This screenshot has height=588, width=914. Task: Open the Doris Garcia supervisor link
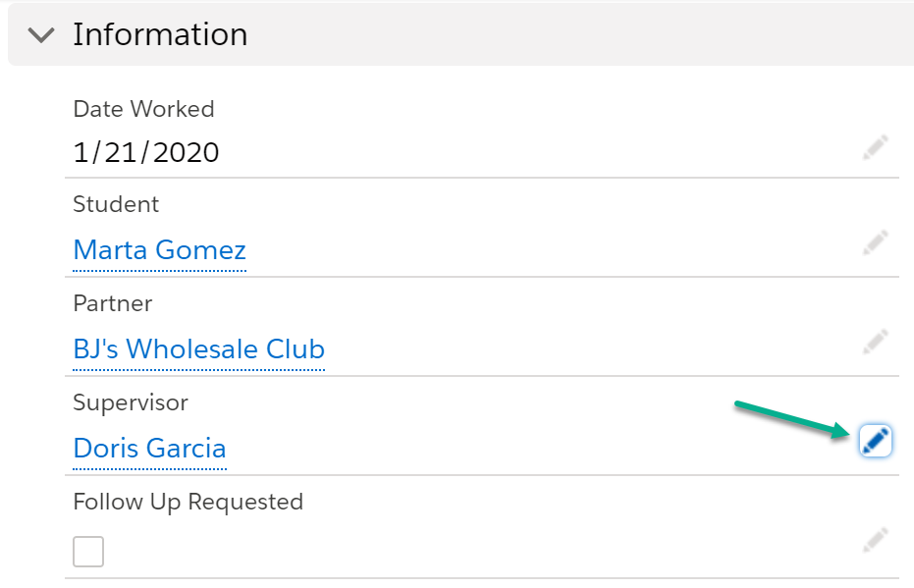[x=150, y=449]
